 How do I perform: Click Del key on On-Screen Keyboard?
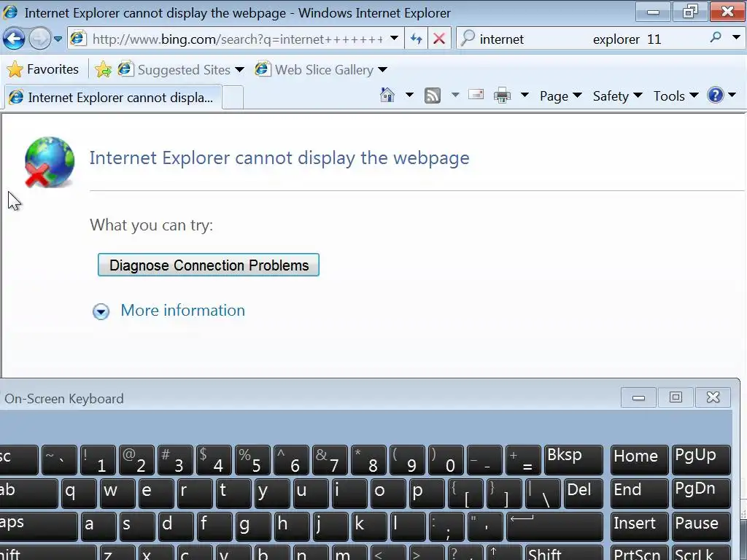point(584,494)
